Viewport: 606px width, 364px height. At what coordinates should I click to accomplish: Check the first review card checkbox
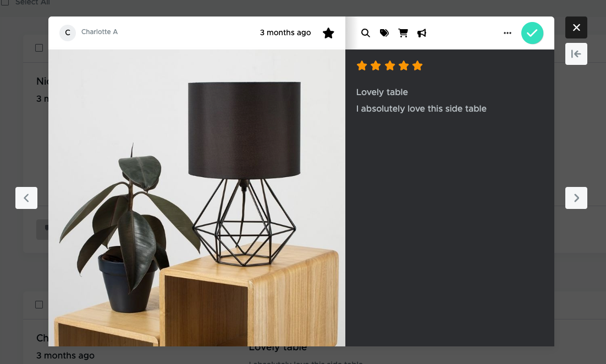click(39, 48)
